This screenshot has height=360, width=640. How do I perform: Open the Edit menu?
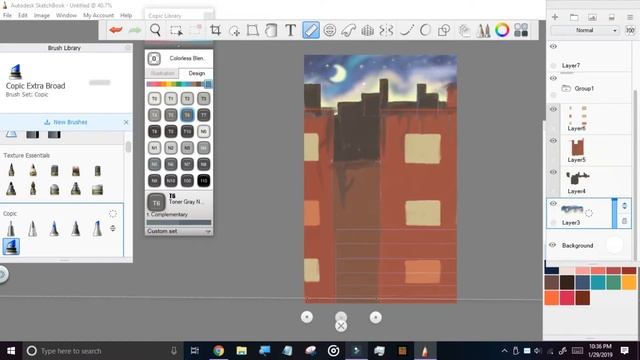tap(22, 15)
